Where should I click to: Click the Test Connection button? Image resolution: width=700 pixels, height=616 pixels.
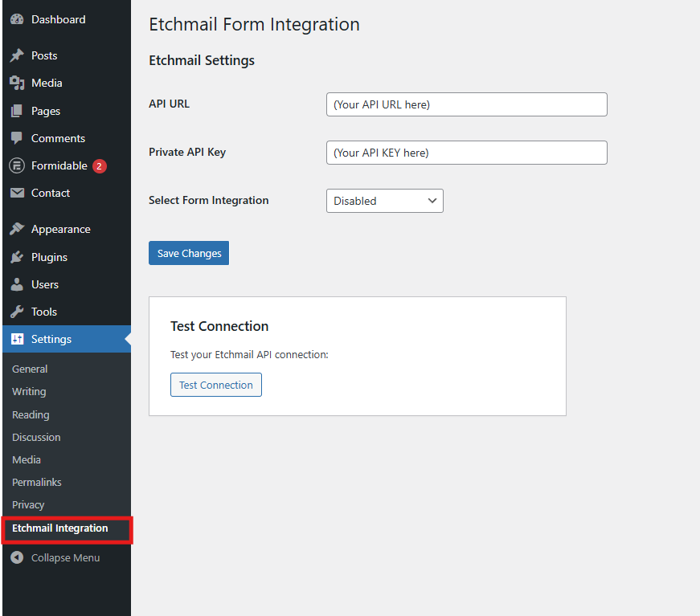215,385
